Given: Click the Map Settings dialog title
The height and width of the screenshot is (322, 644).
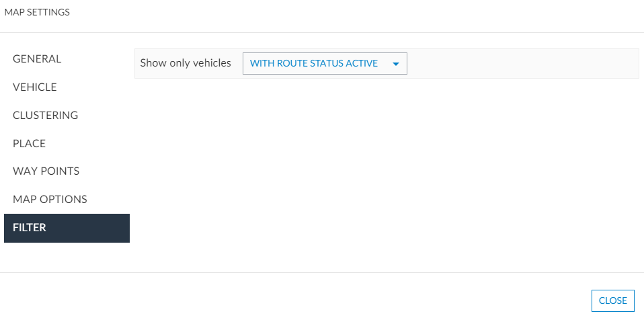Looking at the screenshot, I should point(37,12).
